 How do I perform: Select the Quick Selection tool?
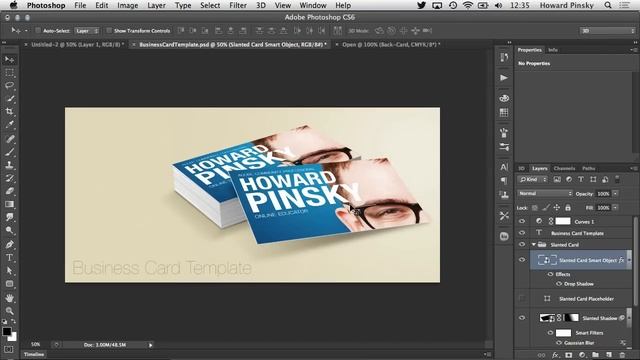[9, 98]
